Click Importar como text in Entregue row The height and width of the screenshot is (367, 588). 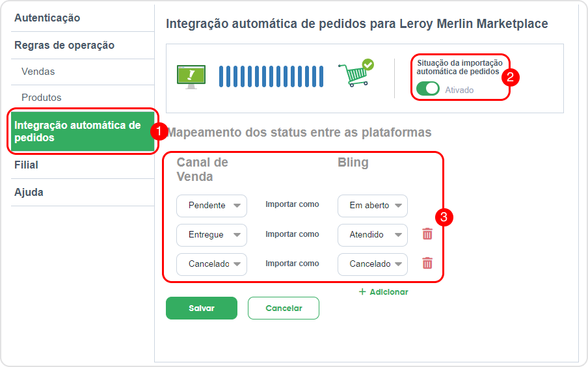click(292, 234)
